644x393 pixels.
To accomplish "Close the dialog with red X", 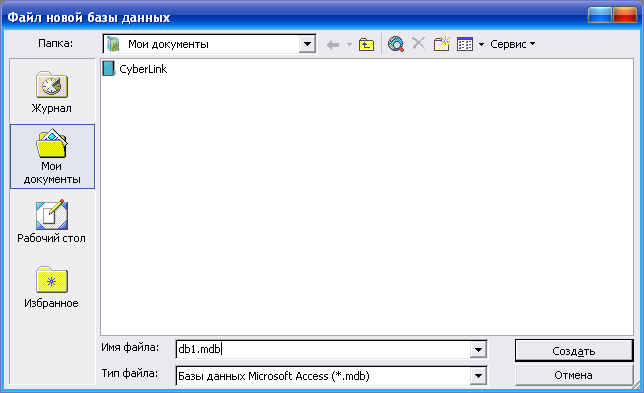I will [x=625, y=15].
